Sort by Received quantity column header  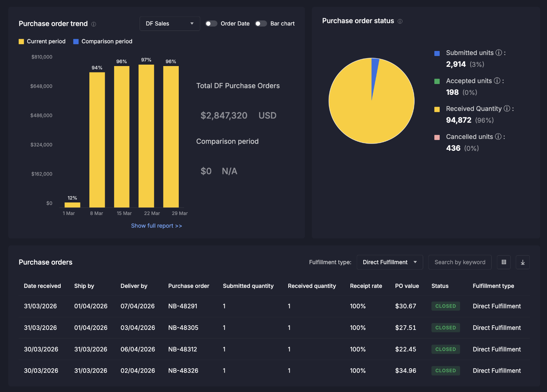coord(312,286)
